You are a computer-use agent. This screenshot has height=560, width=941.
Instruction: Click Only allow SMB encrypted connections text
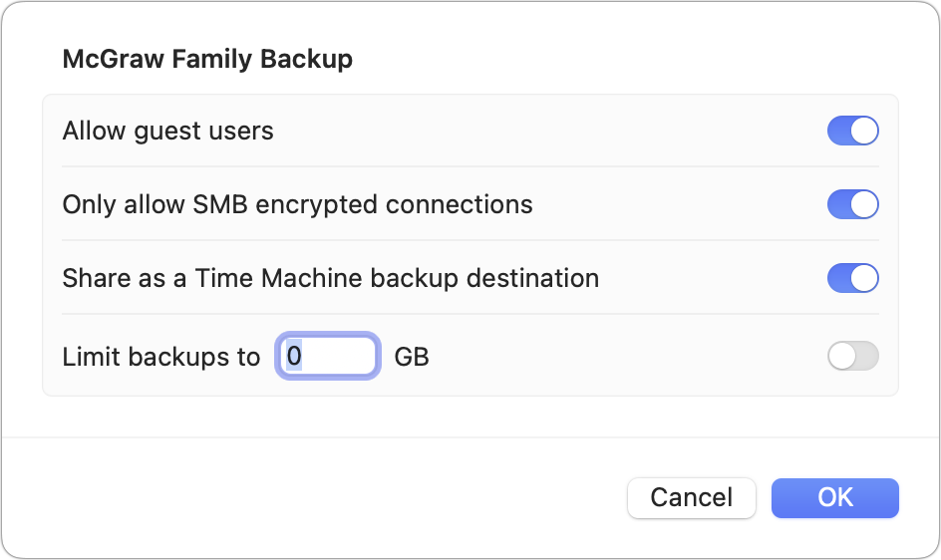(297, 204)
